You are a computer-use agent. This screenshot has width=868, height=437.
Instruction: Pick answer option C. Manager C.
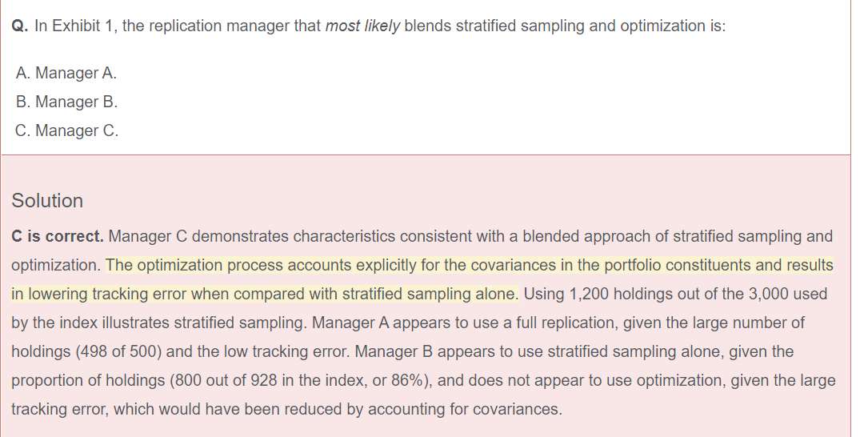[67, 130]
